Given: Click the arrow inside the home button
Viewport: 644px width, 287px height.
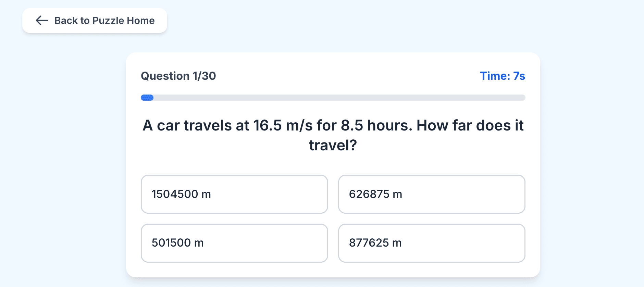Looking at the screenshot, I should [41, 21].
